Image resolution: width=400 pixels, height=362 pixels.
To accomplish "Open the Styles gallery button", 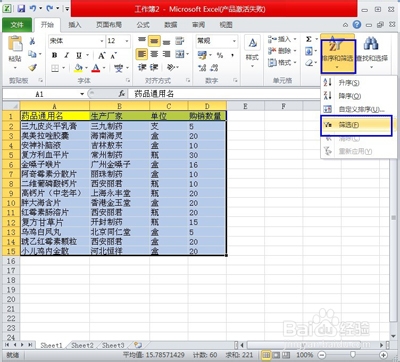I will click(252, 52).
